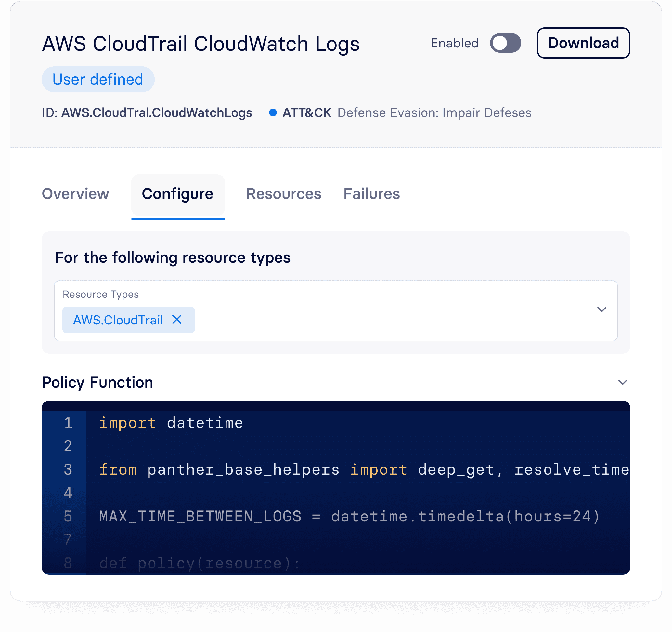This screenshot has height=632, width=672.
Task: Click the Policy Function heading
Action: click(98, 382)
